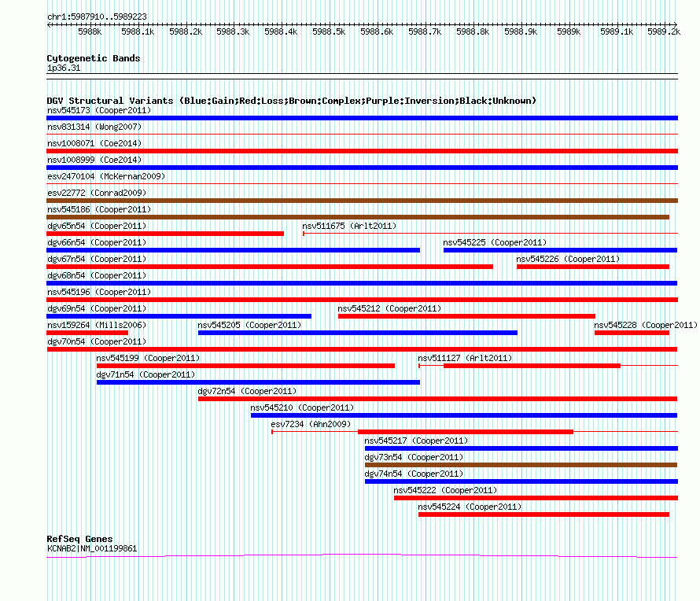Click the red loss bar under dgv65n54
The width and height of the screenshot is (700, 601).
coord(165,234)
